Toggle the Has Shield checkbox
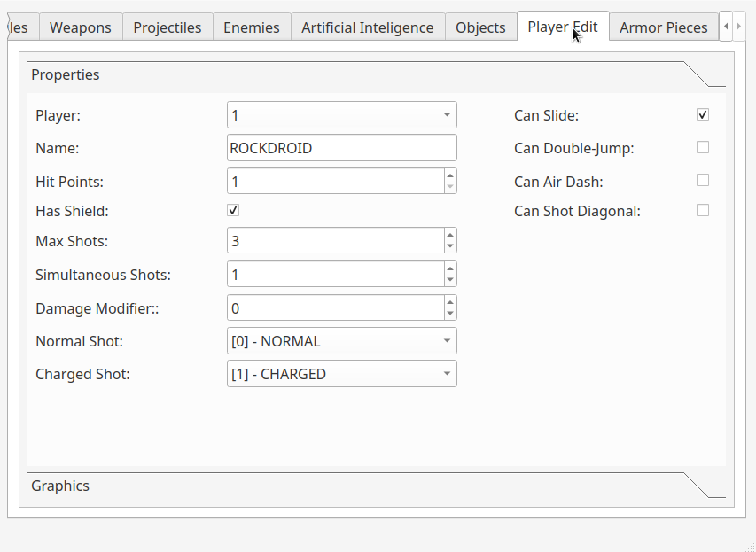Viewport: 756px width, 552px height. tap(233, 211)
